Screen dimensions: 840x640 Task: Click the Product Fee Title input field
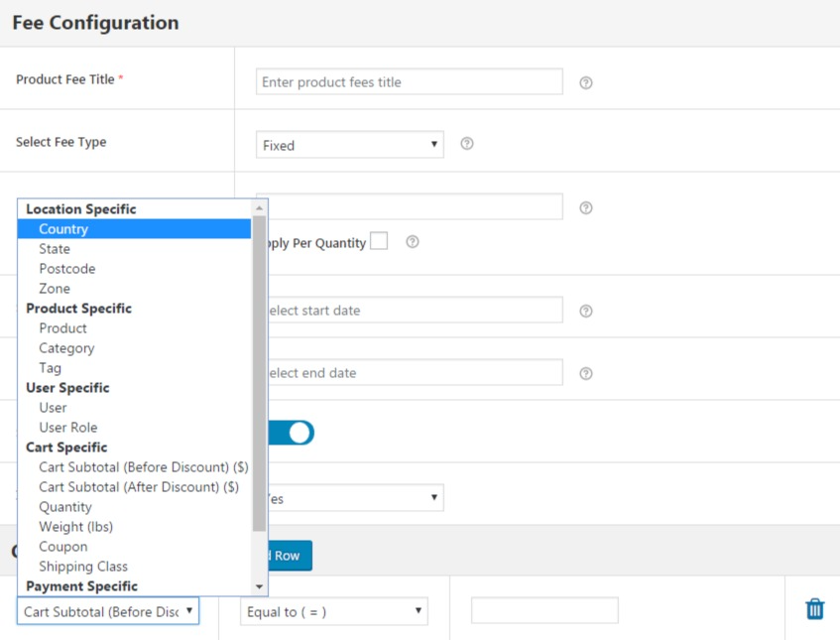[x=410, y=81]
